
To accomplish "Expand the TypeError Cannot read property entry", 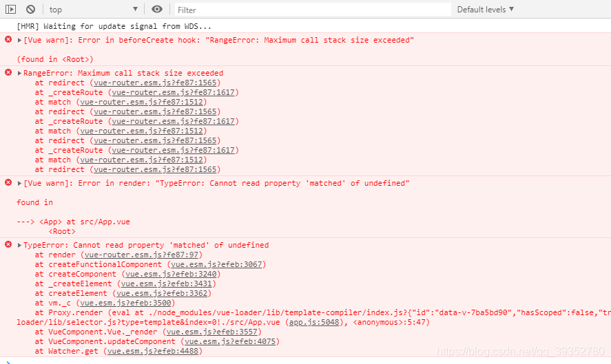I will point(19,245).
